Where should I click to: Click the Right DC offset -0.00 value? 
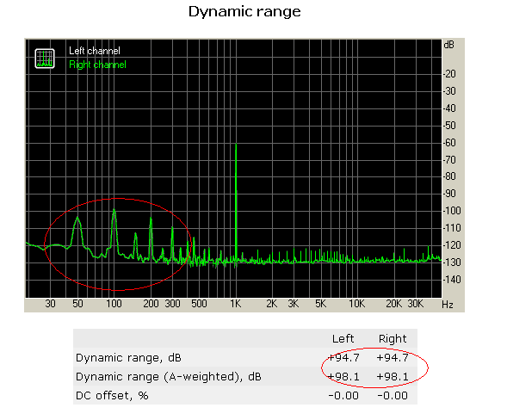393,396
